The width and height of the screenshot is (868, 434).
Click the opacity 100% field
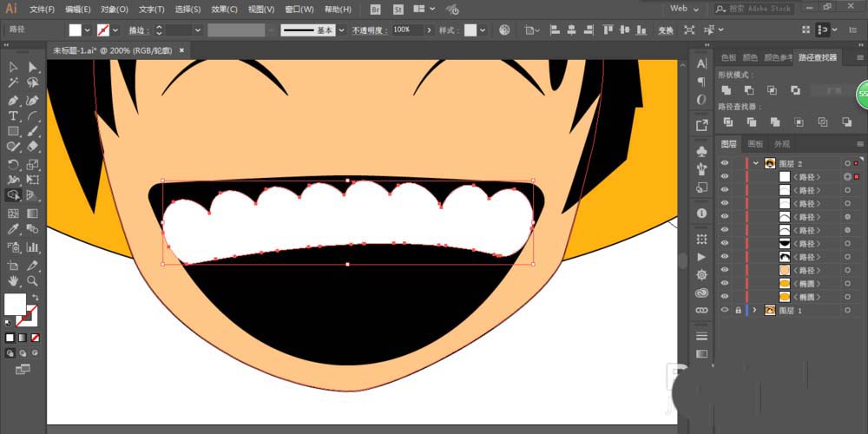[408, 30]
